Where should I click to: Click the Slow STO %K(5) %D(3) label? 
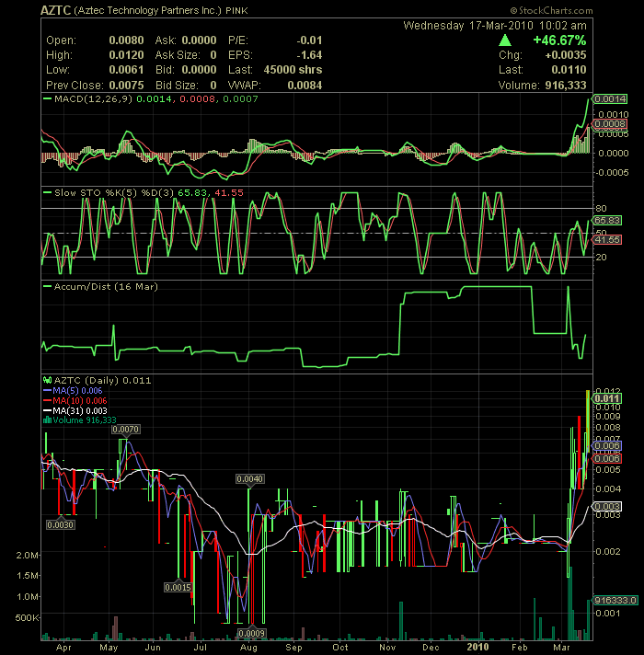click(113, 192)
